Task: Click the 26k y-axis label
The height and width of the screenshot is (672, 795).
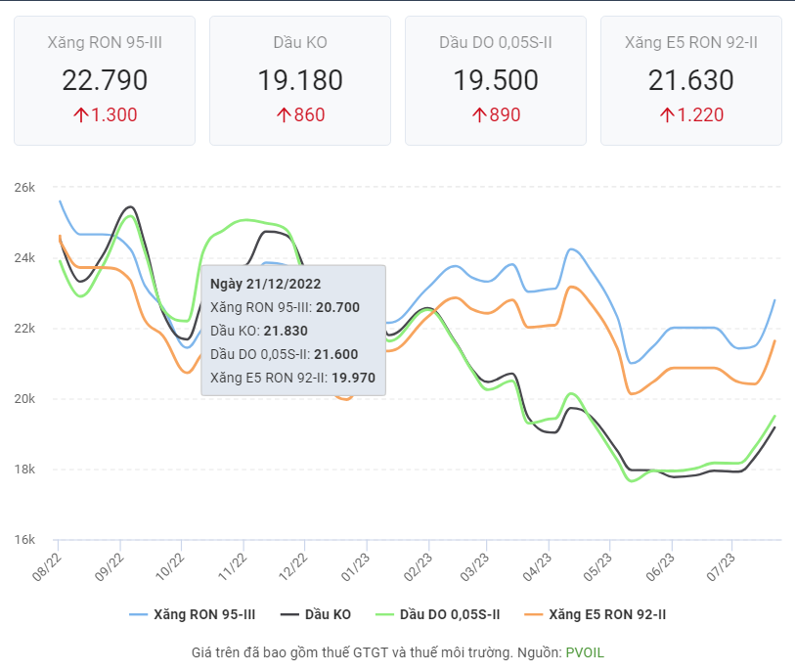Action: coord(23,187)
